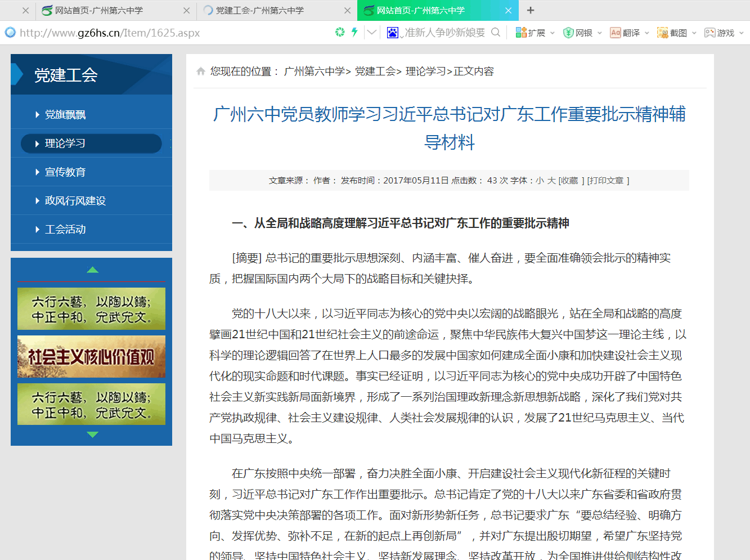This screenshot has width=750, height=560.
Task: Click the article title heading
Action: click(x=449, y=128)
